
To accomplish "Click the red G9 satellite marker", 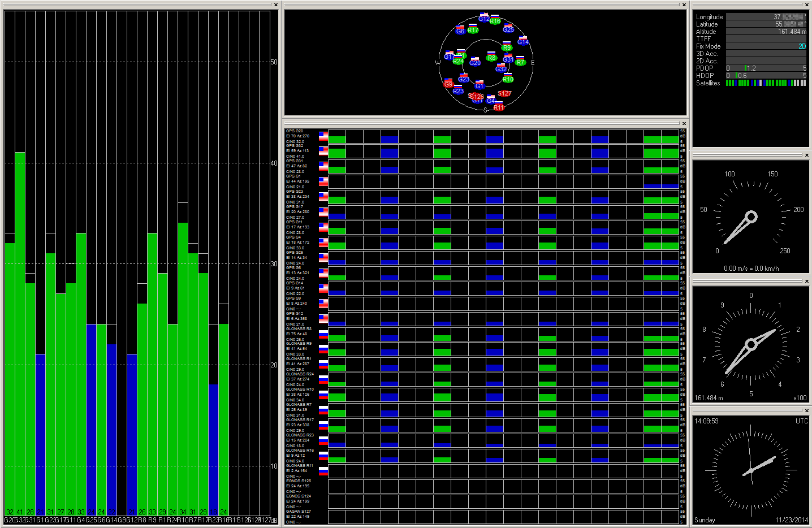I will tap(448, 84).
